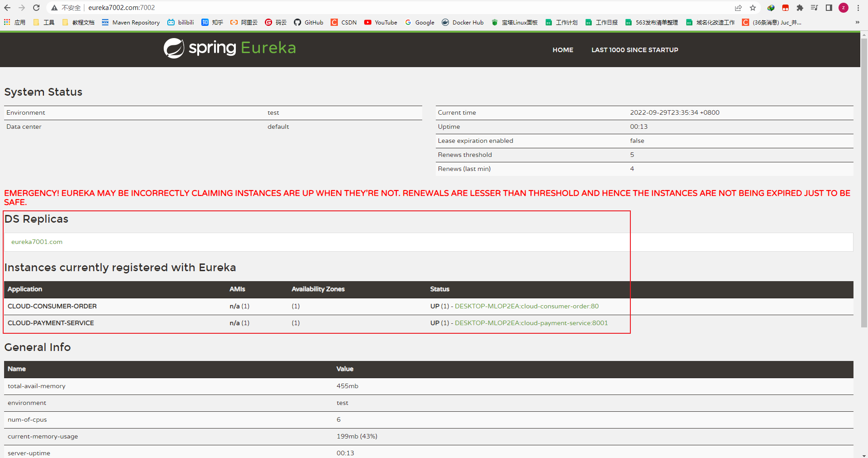The width and height of the screenshot is (868, 458).
Task: Click the Spring Eureka logo
Action: [229, 48]
